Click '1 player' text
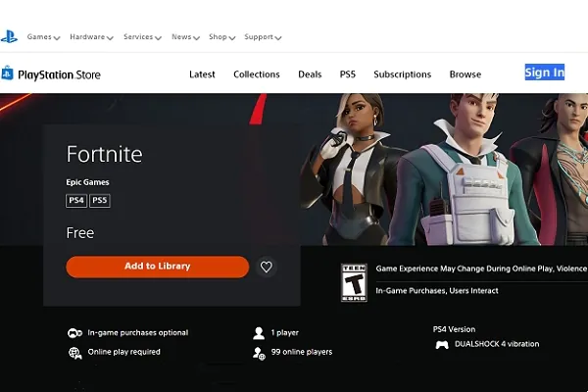588x392 pixels. click(285, 333)
